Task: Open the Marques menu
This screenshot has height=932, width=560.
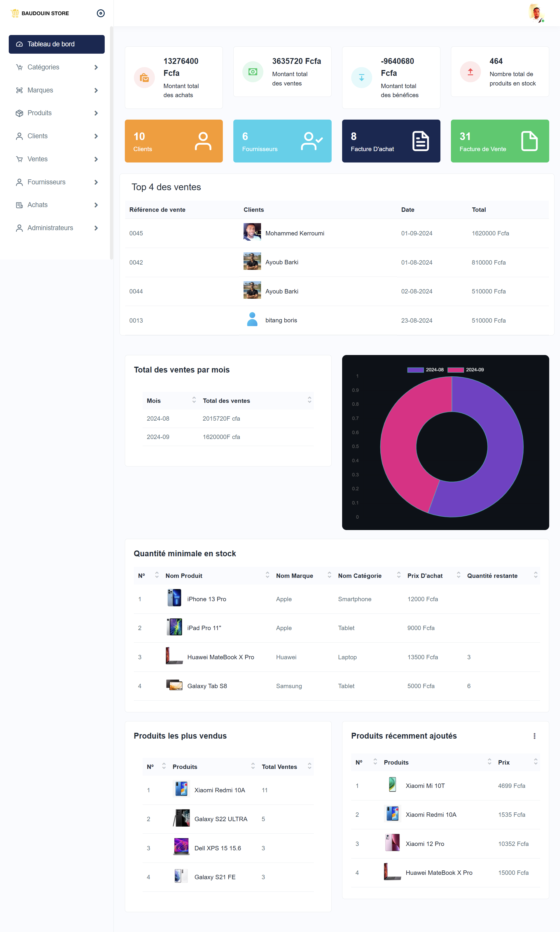Action: click(x=57, y=90)
